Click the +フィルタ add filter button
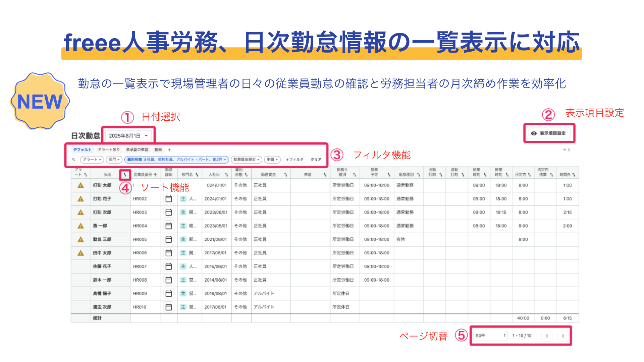Image resolution: width=644 pixels, height=362 pixels. [294, 160]
